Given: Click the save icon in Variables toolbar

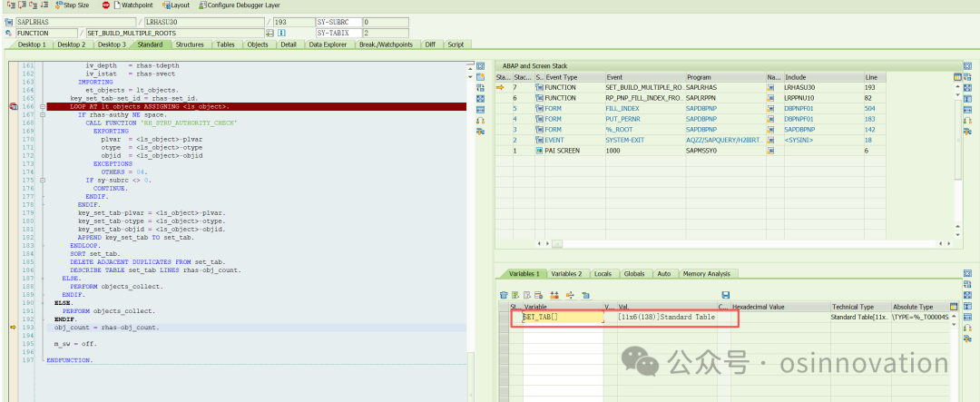Looking at the screenshot, I should (x=725, y=294).
